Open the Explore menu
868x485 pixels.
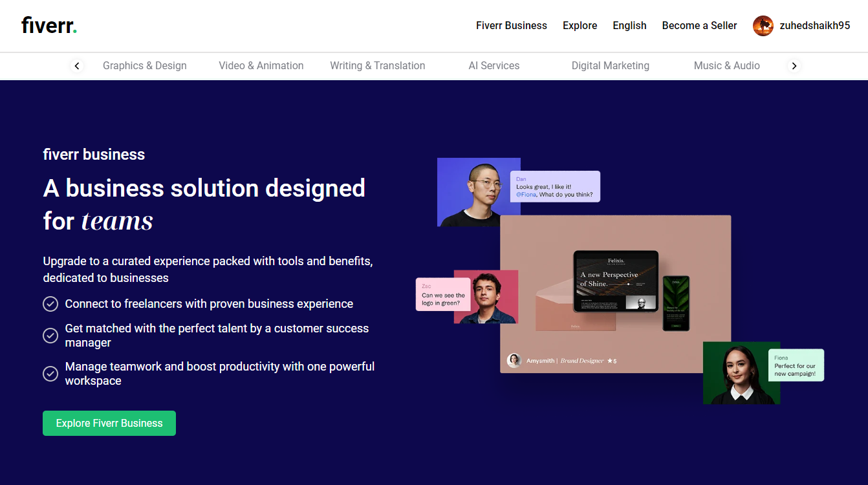(580, 26)
